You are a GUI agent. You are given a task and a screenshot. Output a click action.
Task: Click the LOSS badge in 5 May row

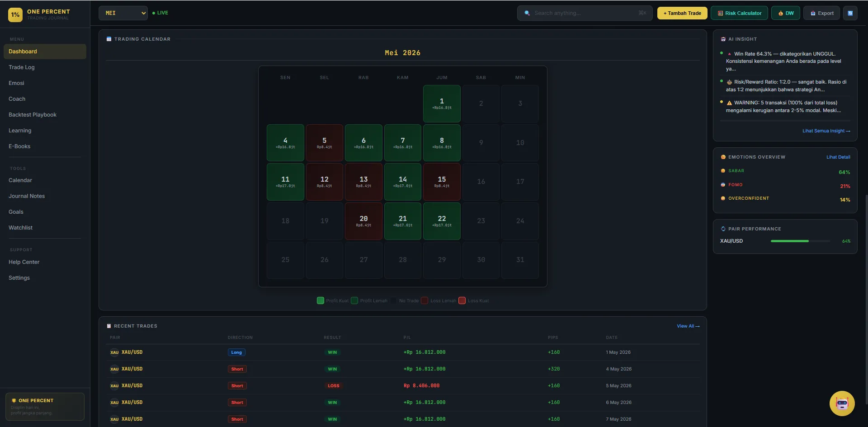[334, 386]
